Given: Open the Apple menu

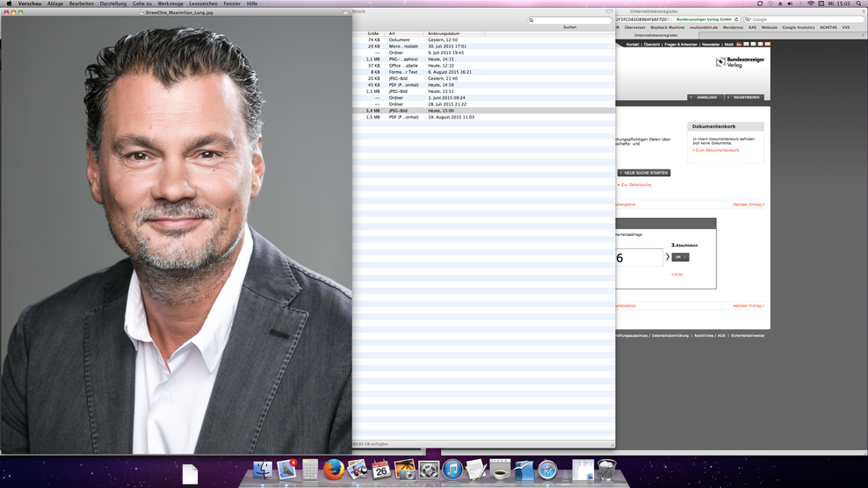Looking at the screenshot, I should (x=9, y=4).
